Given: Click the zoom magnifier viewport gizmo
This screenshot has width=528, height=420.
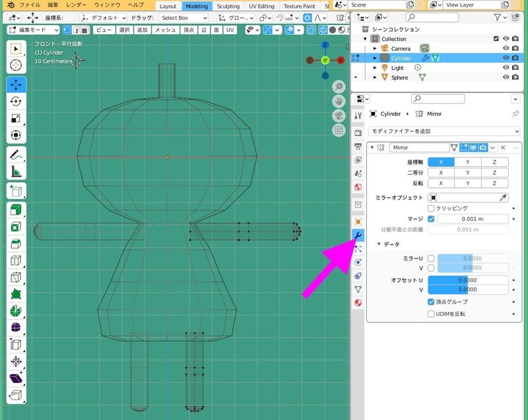Looking at the screenshot, I should tap(339, 88).
